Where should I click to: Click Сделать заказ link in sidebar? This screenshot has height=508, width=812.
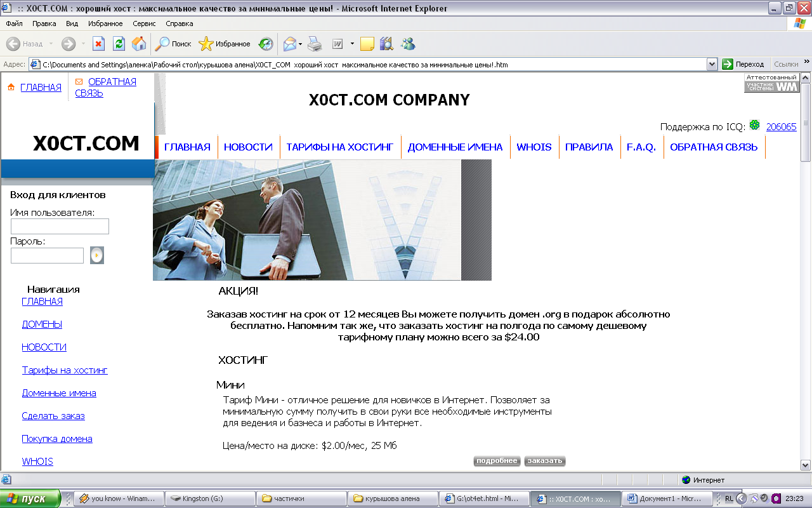pos(53,416)
